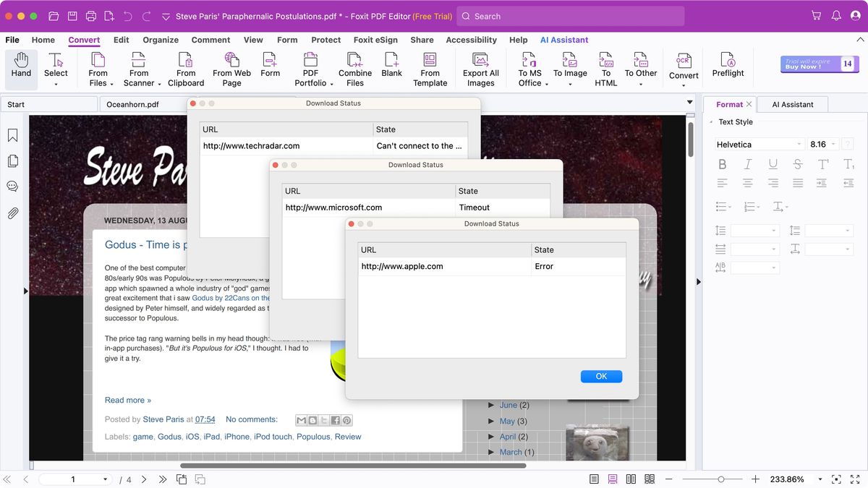Click OK in the Download Status dialog
Screen dimensions: 868x488
pos(601,376)
